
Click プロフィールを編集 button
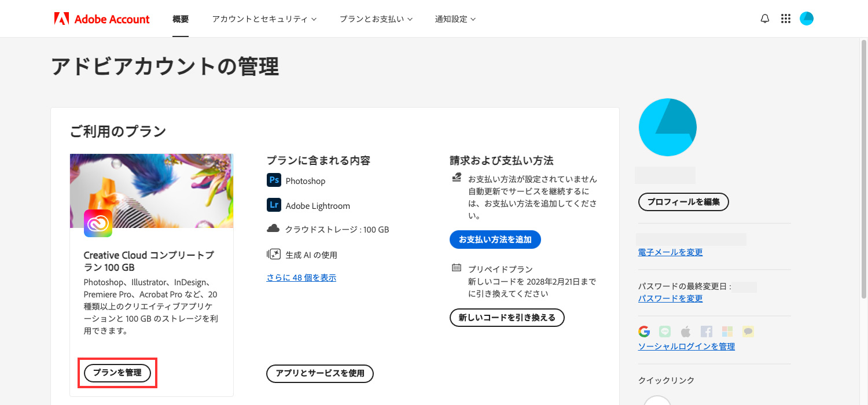(683, 202)
